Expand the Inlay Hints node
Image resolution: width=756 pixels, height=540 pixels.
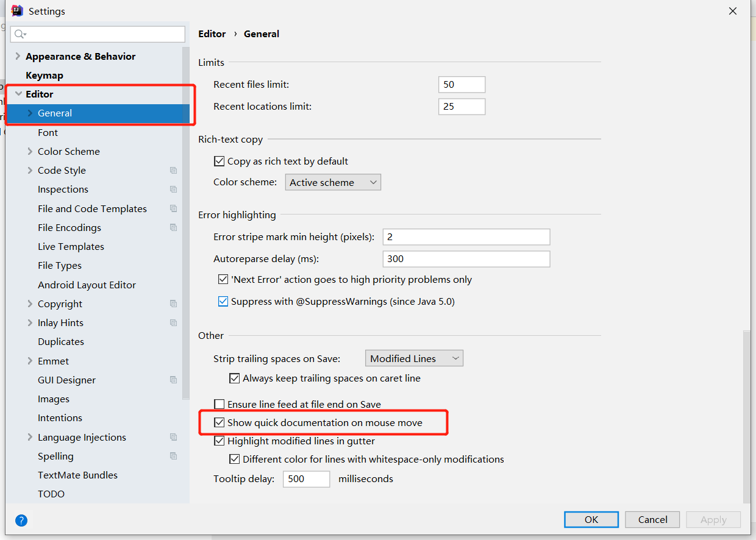point(30,322)
